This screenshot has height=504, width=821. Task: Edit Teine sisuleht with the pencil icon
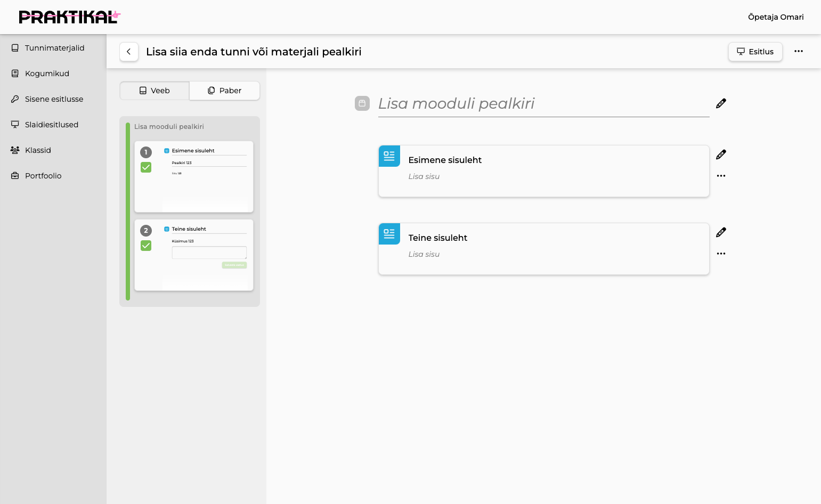click(x=721, y=232)
